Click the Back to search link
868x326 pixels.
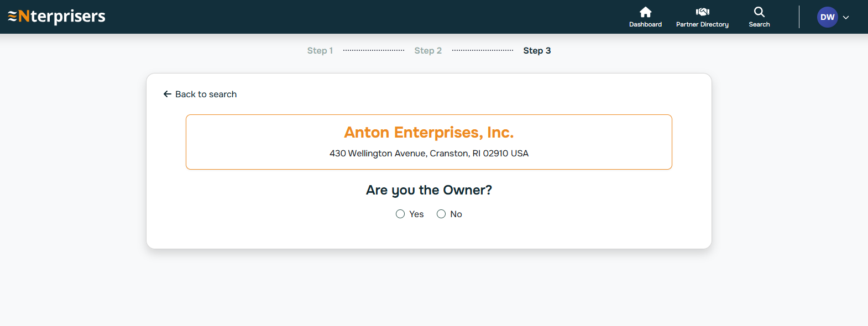click(x=205, y=94)
